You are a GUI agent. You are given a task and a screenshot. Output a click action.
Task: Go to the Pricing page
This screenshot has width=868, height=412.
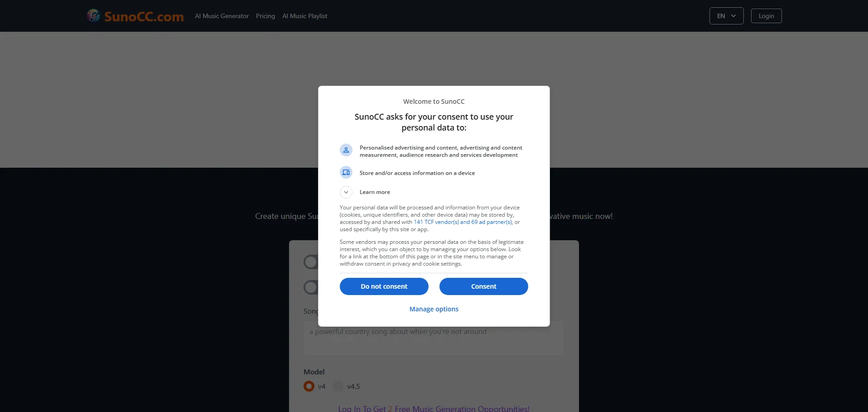pos(265,16)
